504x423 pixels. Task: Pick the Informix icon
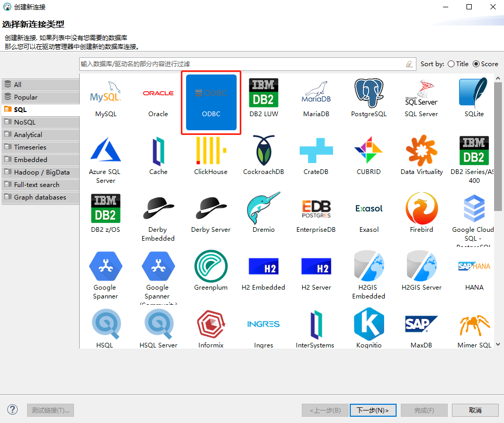pyautogui.click(x=211, y=324)
